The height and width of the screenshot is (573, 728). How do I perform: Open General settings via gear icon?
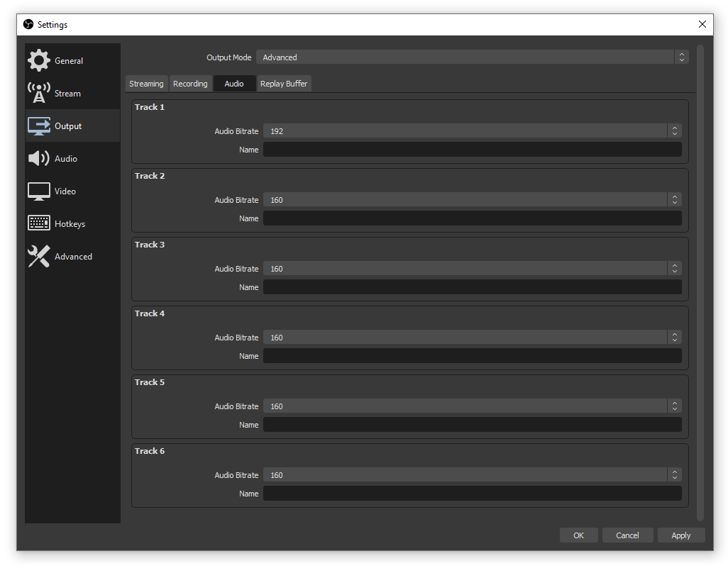(38, 60)
